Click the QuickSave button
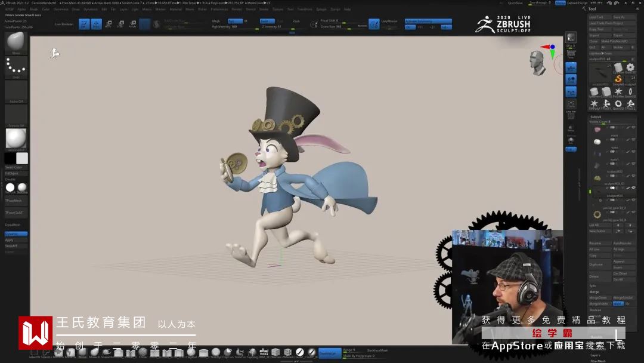 tap(515, 3)
